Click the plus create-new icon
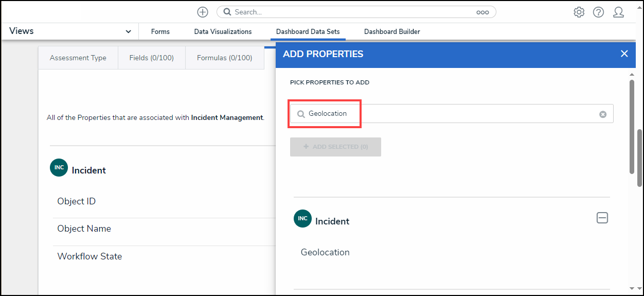This screenshot has height=296, width=644. pos(203,12)
